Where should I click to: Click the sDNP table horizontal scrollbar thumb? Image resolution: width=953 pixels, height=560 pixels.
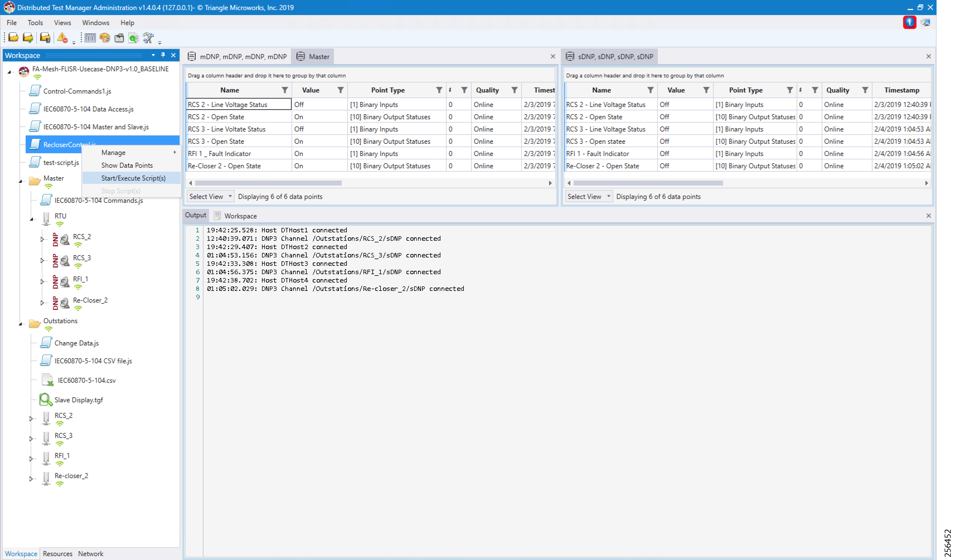[x=648, y=183]
